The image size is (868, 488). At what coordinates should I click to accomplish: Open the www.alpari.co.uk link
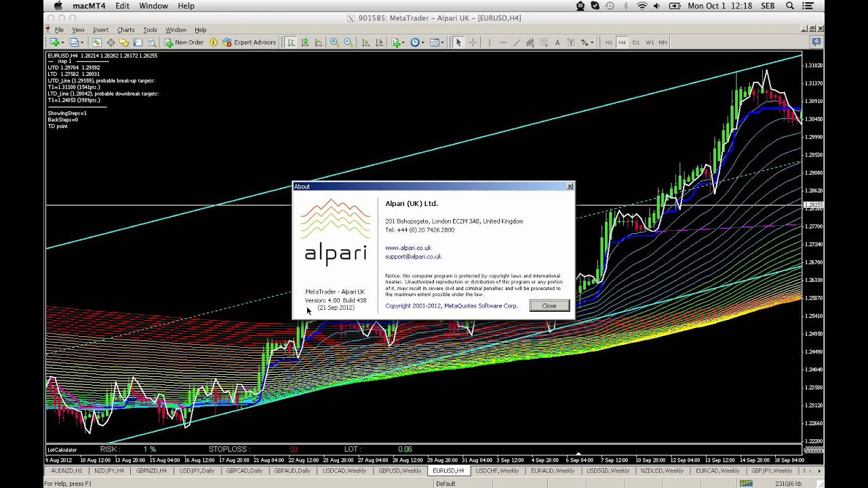pos(408,247)
